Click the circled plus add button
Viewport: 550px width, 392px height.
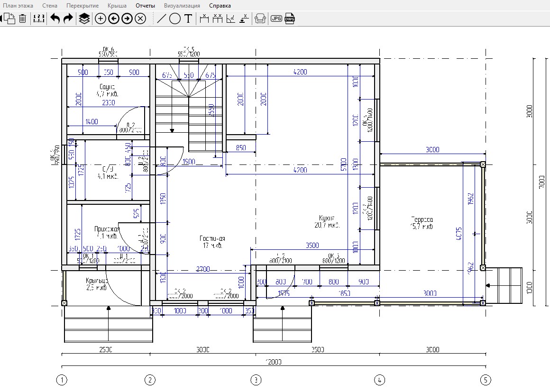click(101, 18)
